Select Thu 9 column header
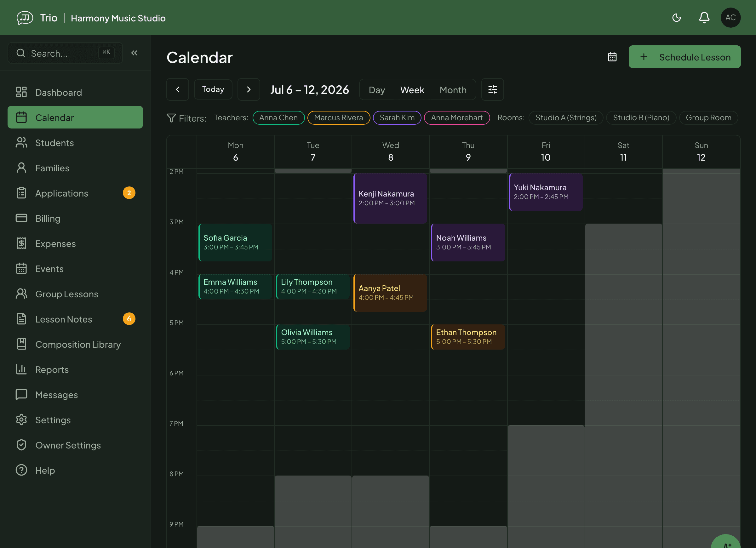Image resolution: width=756 pixels, height=548 pixels. click(468, 152)
